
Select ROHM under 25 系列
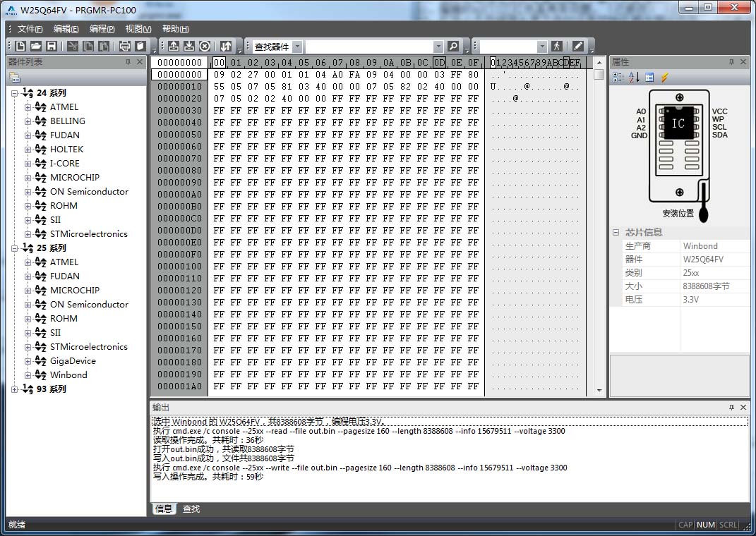coord(64,318)
